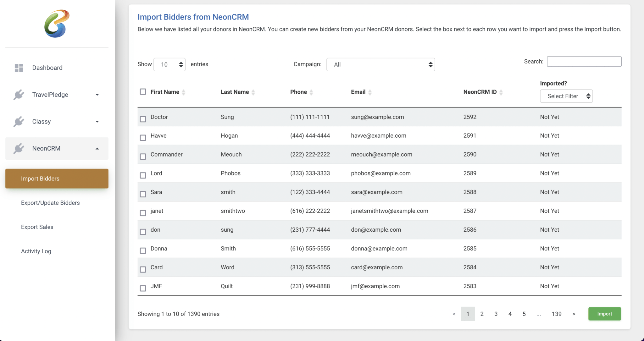The width and height of the screenshot is (644, 341).
Task: Click the Classy plug icon
Action: pyautogui.click(x=19, y=122)
